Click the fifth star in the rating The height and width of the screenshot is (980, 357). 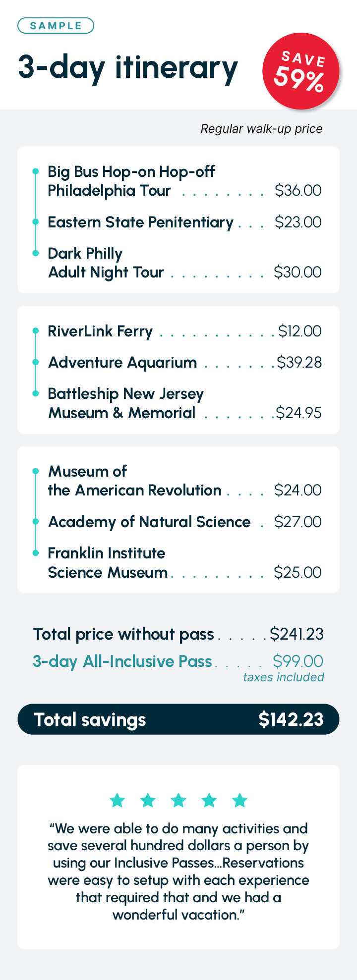tap(240, 800)
